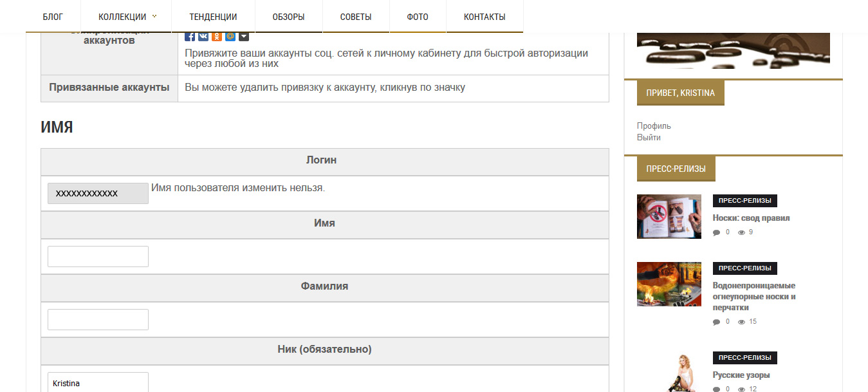Open the Блог menu item
The image size is (868, 392).
(53, 17)
